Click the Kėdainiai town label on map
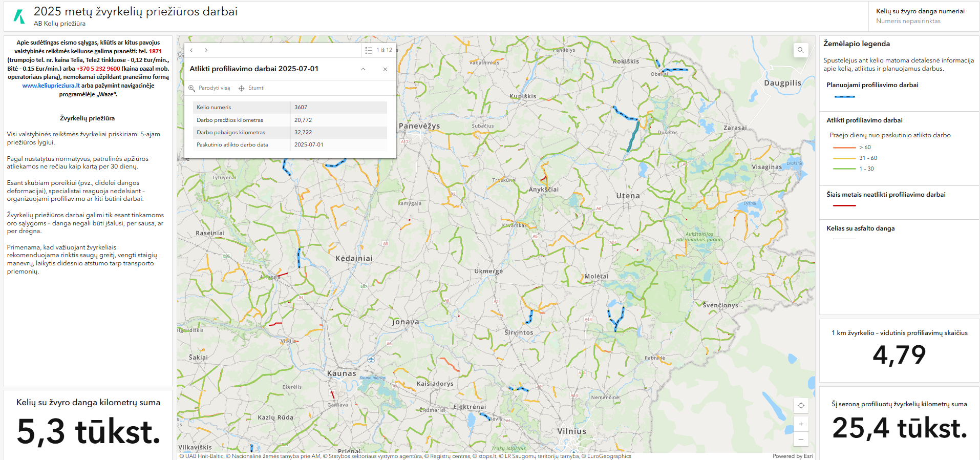The width and height of the screenshot is (980, 460). click(354, 259)
